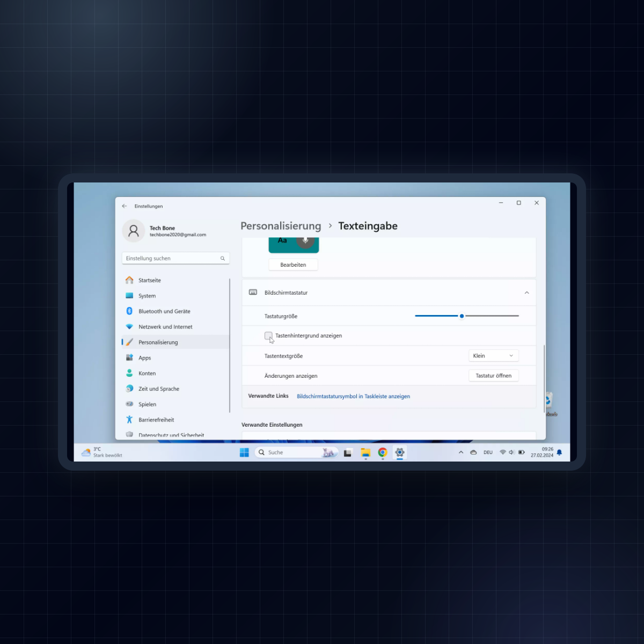
Task: Click the Apps icon in the sidebar
Action: point(129,357)
